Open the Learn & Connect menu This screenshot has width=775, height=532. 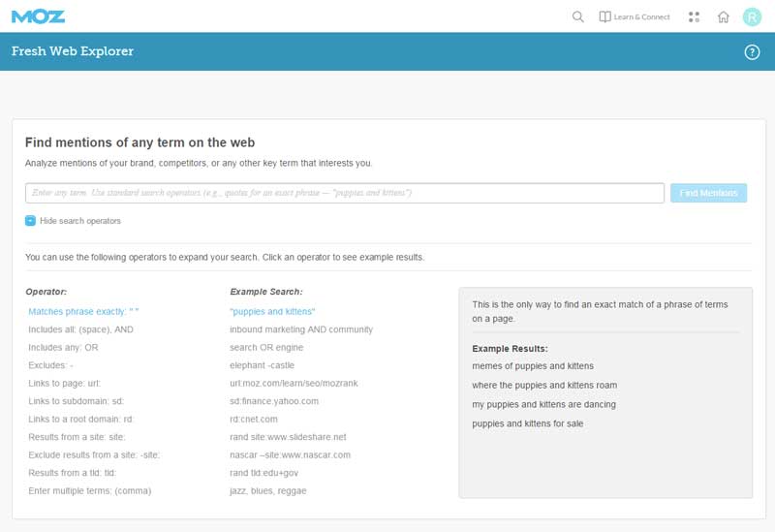[635, 16]
